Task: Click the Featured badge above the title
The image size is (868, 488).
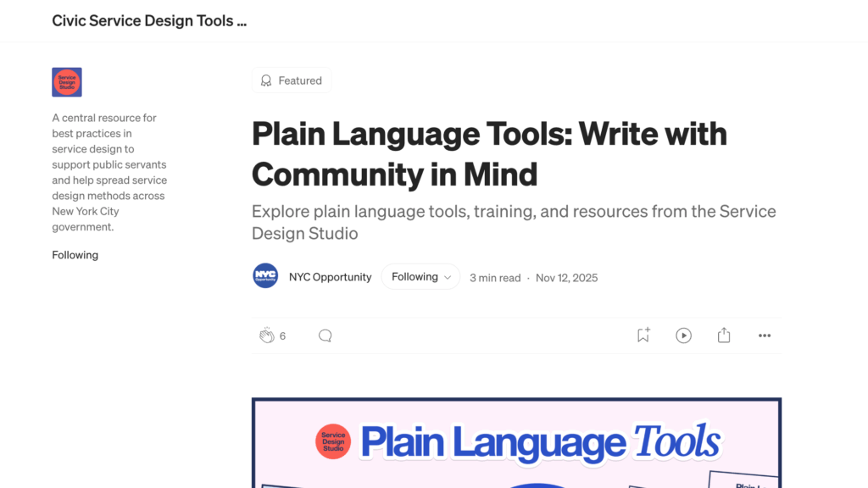Action: 291,80
